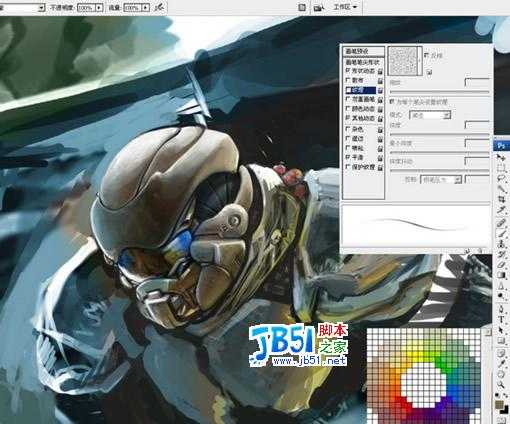Viewport: 510px width, 424px height.
Task: Select the Eyedropper tool
Action: coord(502,363)
